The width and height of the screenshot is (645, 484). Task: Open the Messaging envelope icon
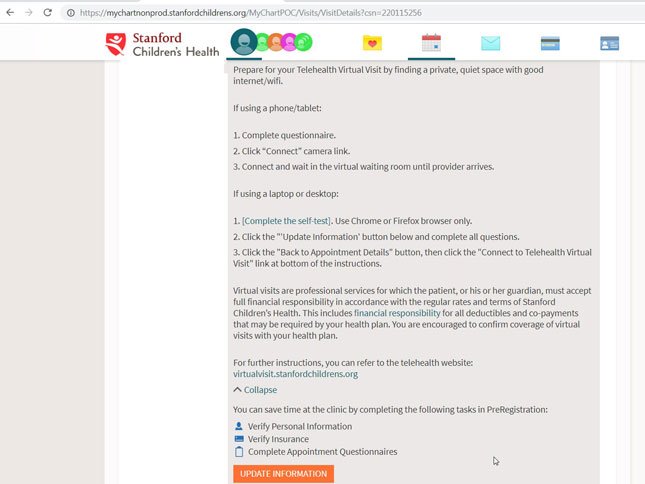point(490,43)
